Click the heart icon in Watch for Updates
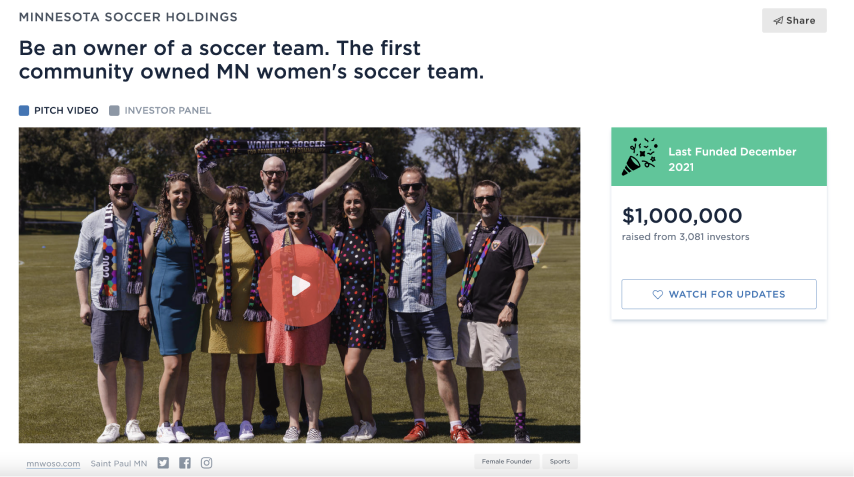Viewport: 854px width, 477px height. coord(658,294)
